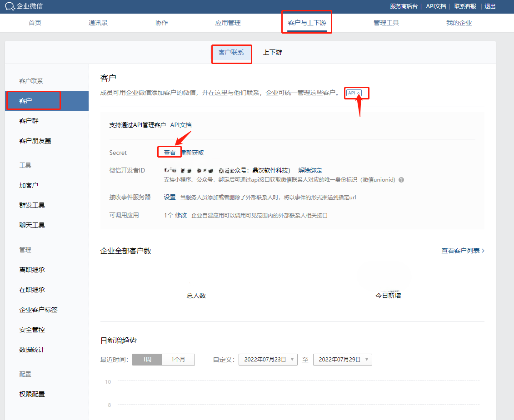
Task: Click 退出 to log out
Action: [490, 6]
